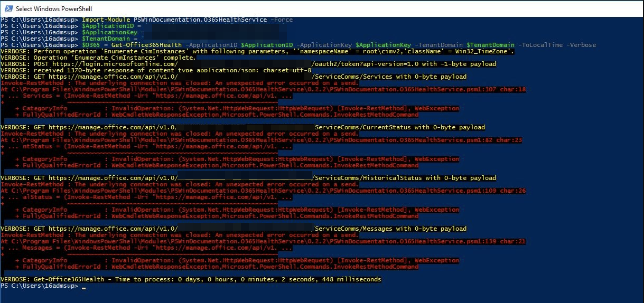Viewport: 644px width, 303px height.
Task: Click the ServiceComms/CurrentStatus GET verbose line
Action: tap(242, 127)
